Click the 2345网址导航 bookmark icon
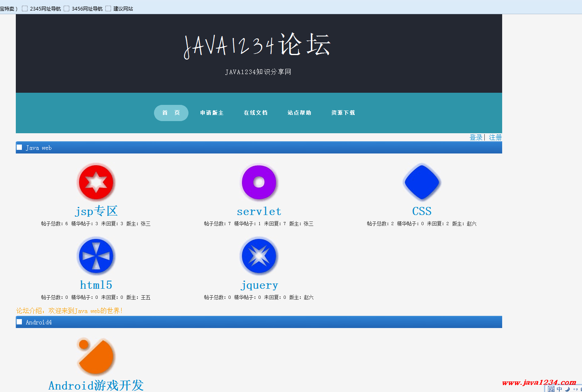Viewport: 582px width, 392px height. 25,9
